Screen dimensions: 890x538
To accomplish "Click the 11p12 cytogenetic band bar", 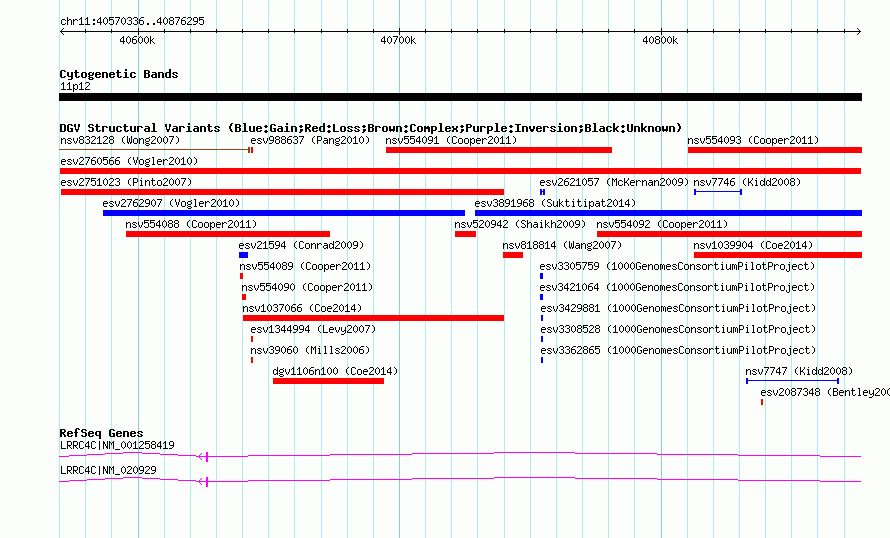I will 460,97.
